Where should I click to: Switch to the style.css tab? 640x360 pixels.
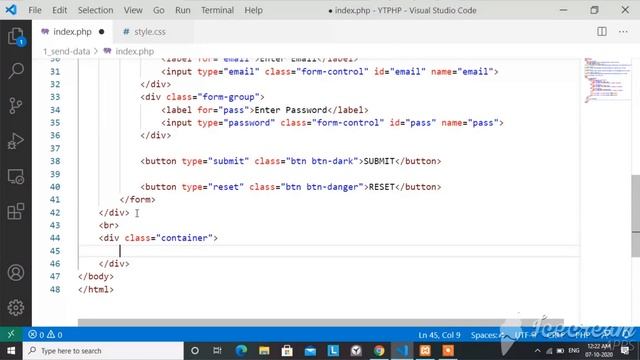(x=149, y=31)
